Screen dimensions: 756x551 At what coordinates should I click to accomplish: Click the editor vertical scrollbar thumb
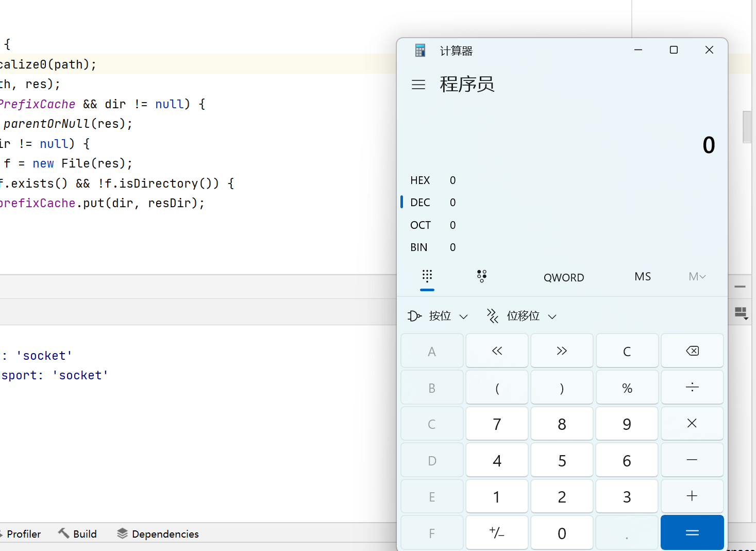tap(747, 127)
